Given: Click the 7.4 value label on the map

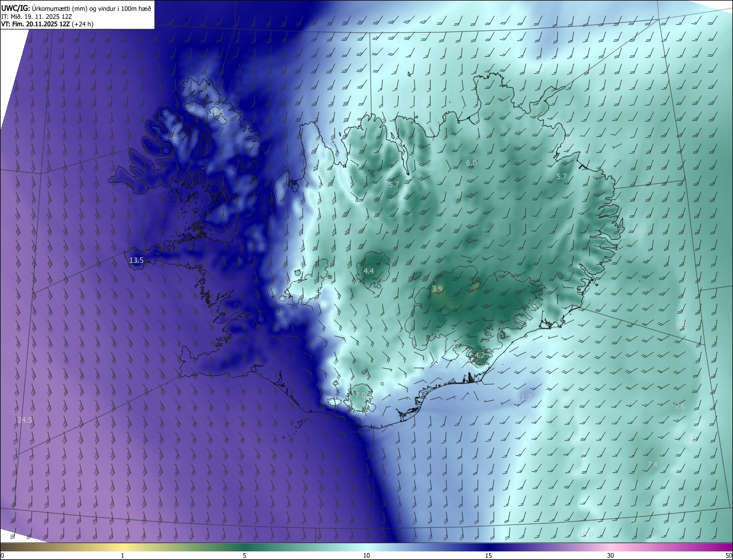Looking at the screenshot, I should (652, 465).
